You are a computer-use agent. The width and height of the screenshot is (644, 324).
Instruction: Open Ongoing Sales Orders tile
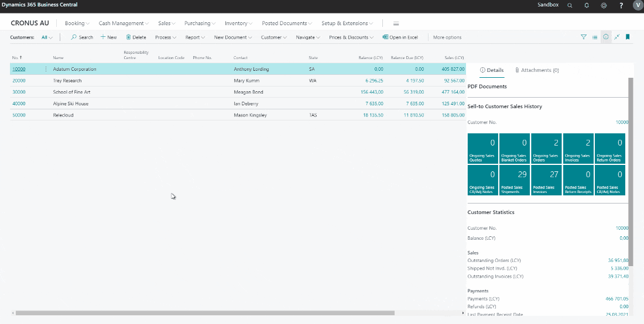point(546,149)
